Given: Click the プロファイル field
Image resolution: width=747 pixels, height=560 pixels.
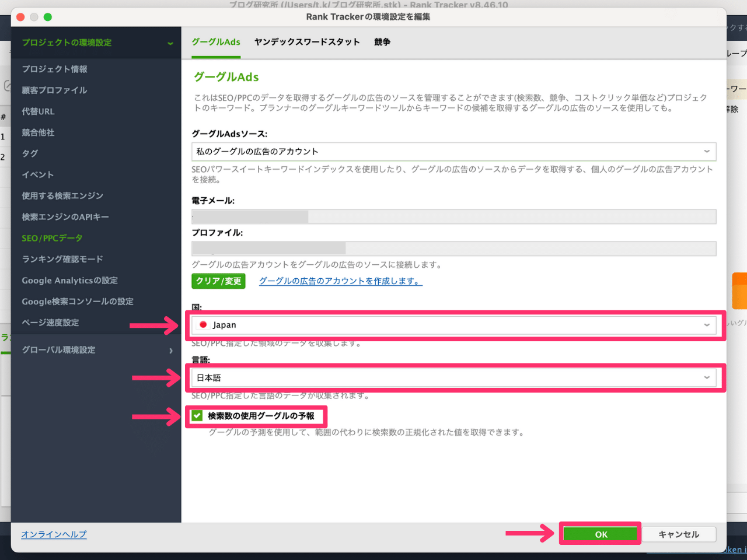Looking at the screenshot, I should tap(453, 249).
